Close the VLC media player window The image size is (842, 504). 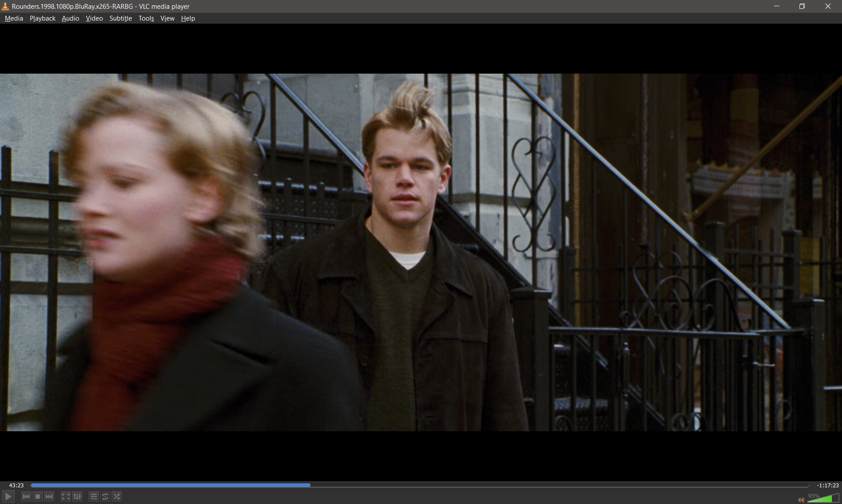(828, 6)
